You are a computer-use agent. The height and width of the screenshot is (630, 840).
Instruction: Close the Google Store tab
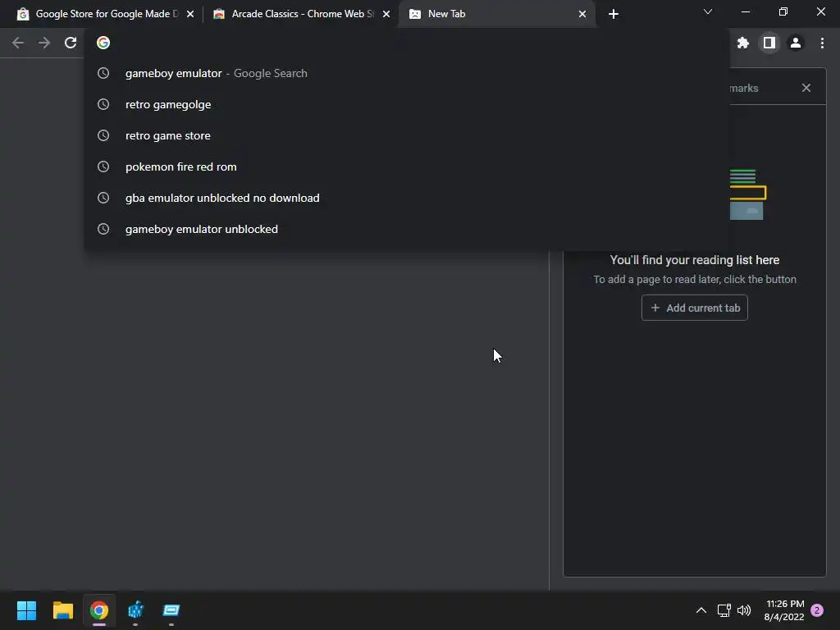point(190,14)
